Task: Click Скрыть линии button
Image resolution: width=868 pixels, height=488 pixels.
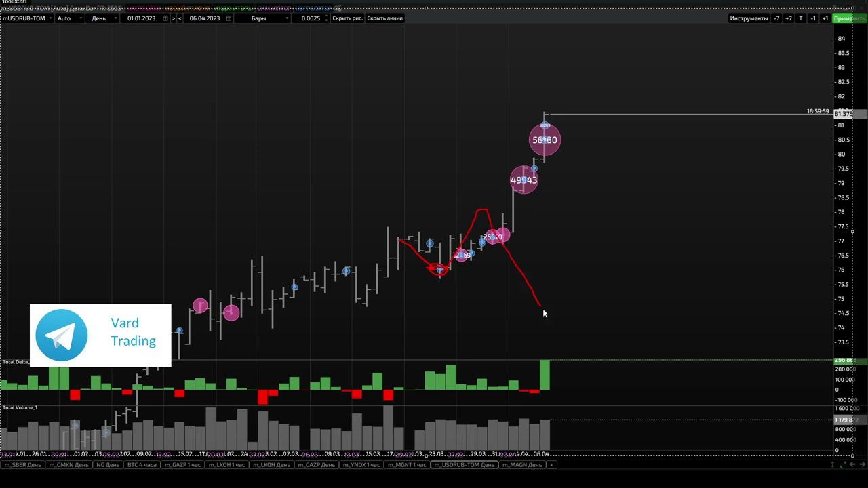Action: pyautogui.click(x=384, y=18)
